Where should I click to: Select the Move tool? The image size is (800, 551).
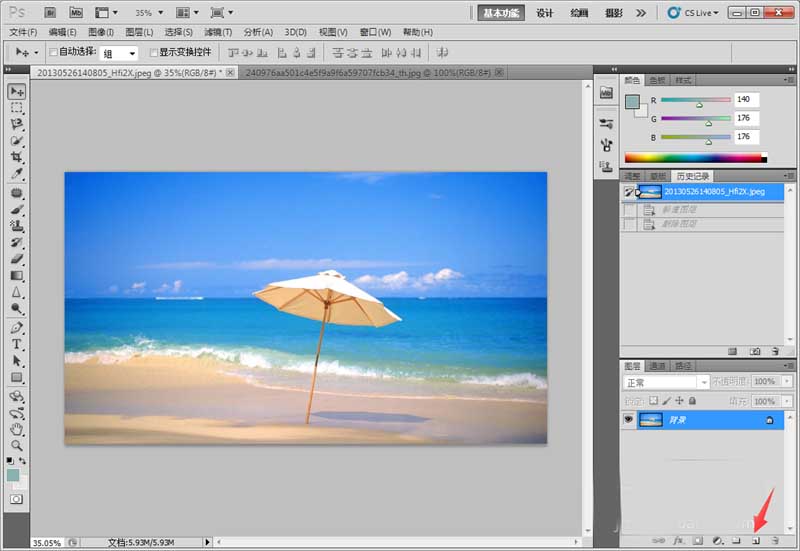coord(17,92)
